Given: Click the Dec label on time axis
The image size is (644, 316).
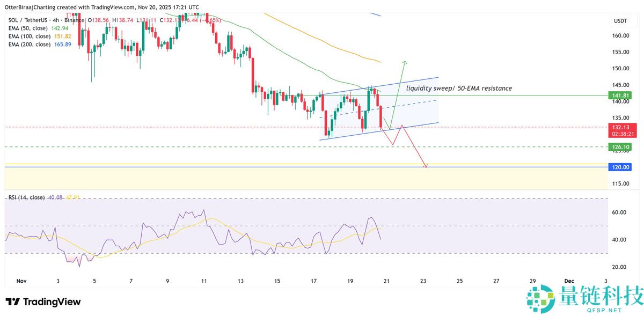Looking at the screenshot, I should [569, 281].
